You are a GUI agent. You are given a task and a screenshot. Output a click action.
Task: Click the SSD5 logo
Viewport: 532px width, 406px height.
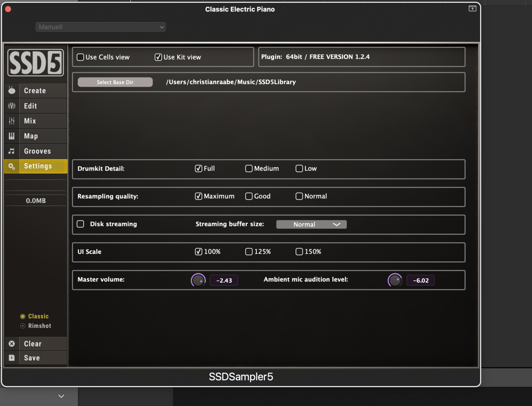click(35, 63)
